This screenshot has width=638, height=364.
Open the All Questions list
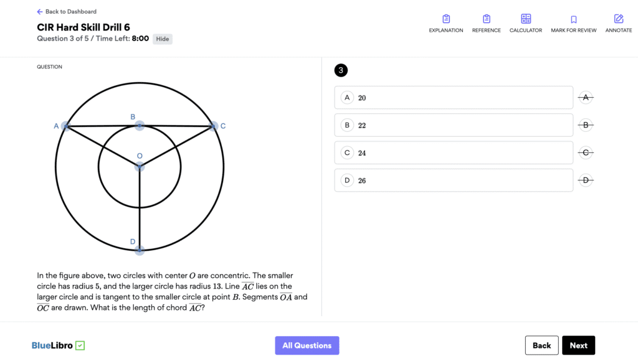307,345
